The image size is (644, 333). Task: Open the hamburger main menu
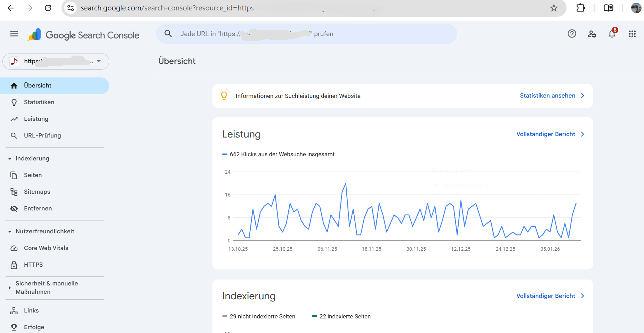coord(14,34)
